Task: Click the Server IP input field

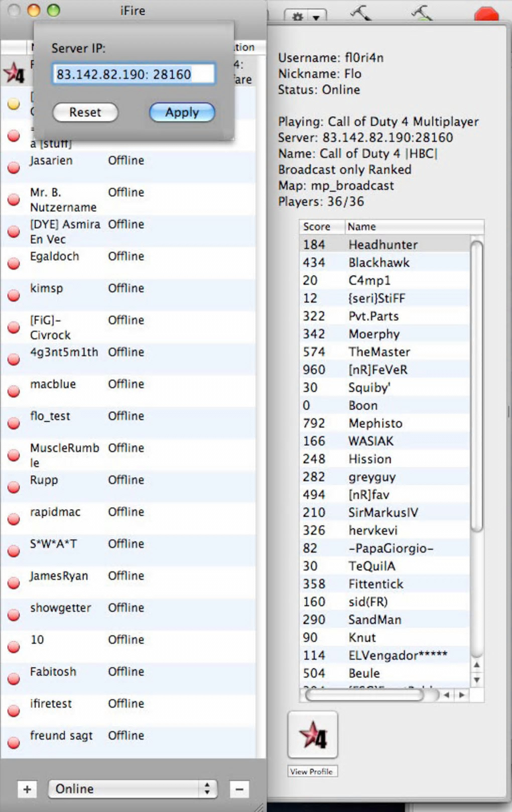Action: tap(134, 74)
